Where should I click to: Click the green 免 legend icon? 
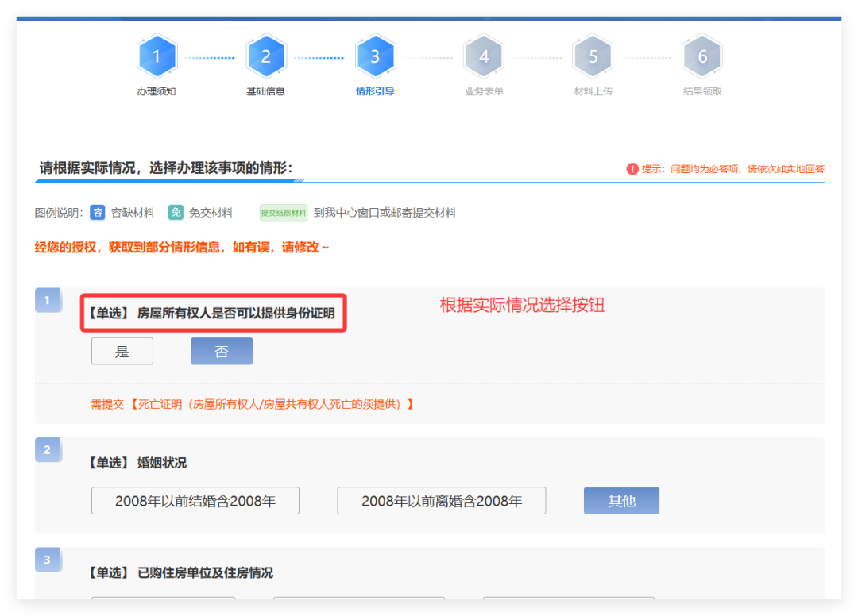point(176,213)
